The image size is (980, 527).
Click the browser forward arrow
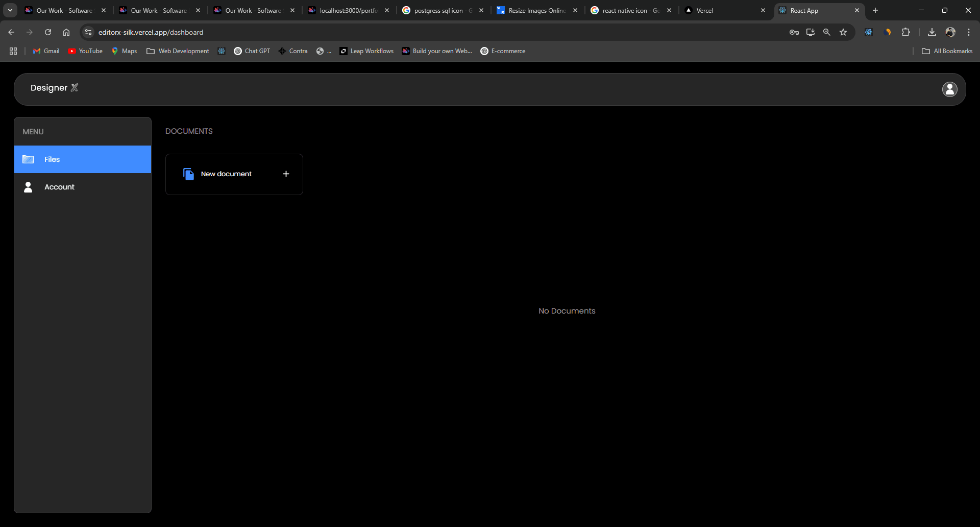point(30,32)
